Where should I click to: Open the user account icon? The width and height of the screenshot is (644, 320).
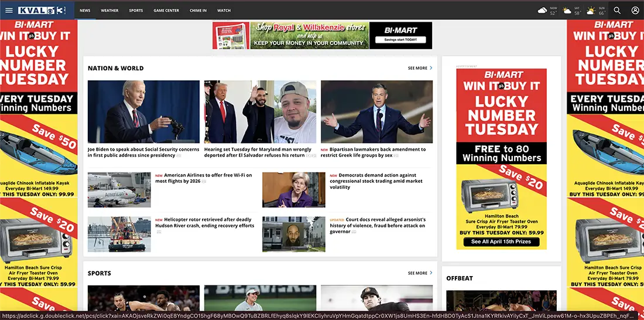point(635,11)
